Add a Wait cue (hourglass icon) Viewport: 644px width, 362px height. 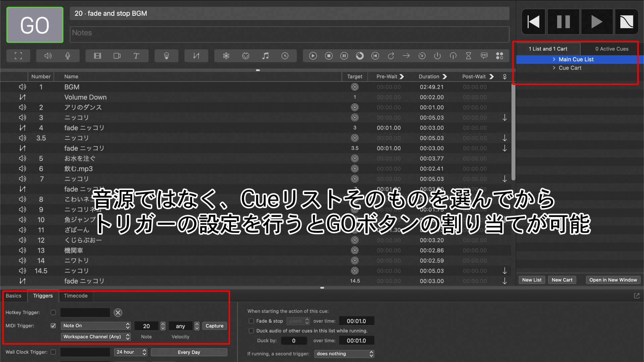(x=469, y=56)
